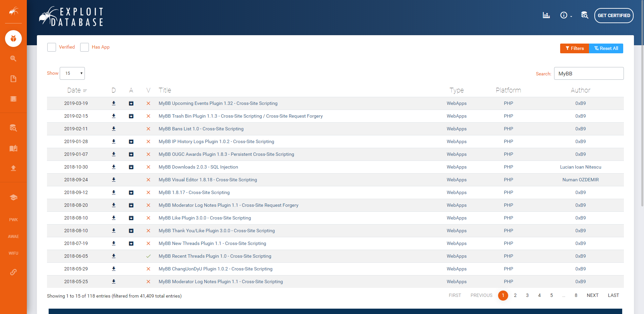This screenshot has width=644, height=314.
Task: Download the MyBB Upcoming Events Plugin exploit
Action: [114, 103]
